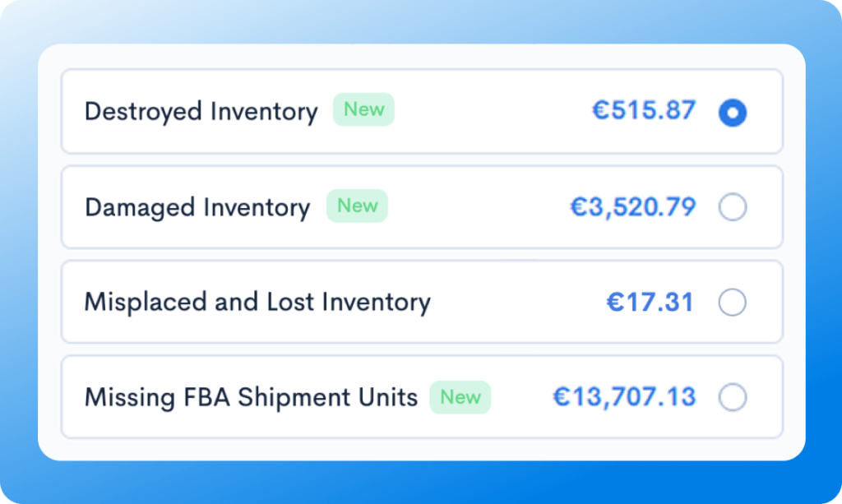This screenshot has width=842, height=504.
Task: Click the Damaged Inventory label text
Action: click(x=197, y=207)
